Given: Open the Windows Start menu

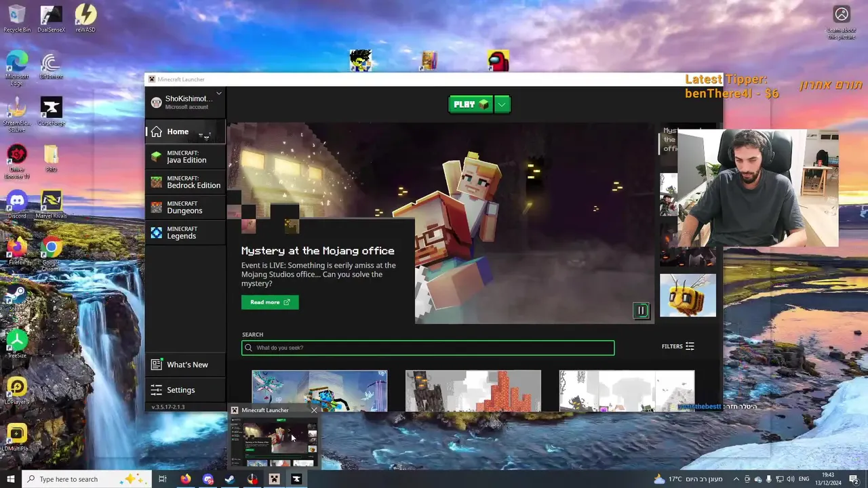Looking at the screenshot, I should [11, 479].
